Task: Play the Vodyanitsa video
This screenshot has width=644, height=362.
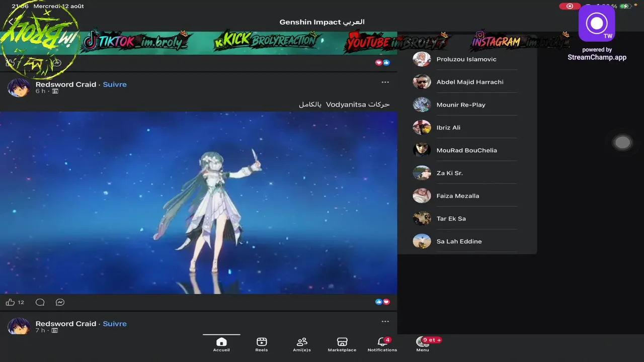Action: (x=198, y=203)
